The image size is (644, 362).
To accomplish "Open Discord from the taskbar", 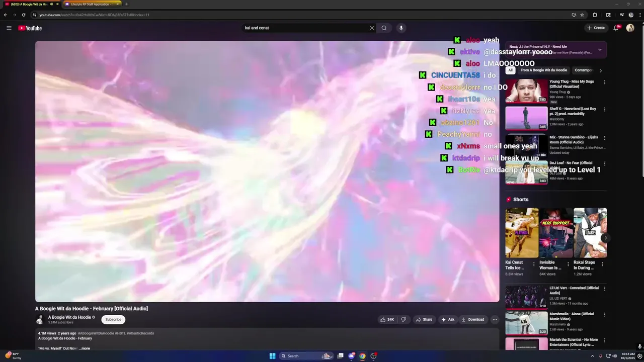I will (352, 356).
